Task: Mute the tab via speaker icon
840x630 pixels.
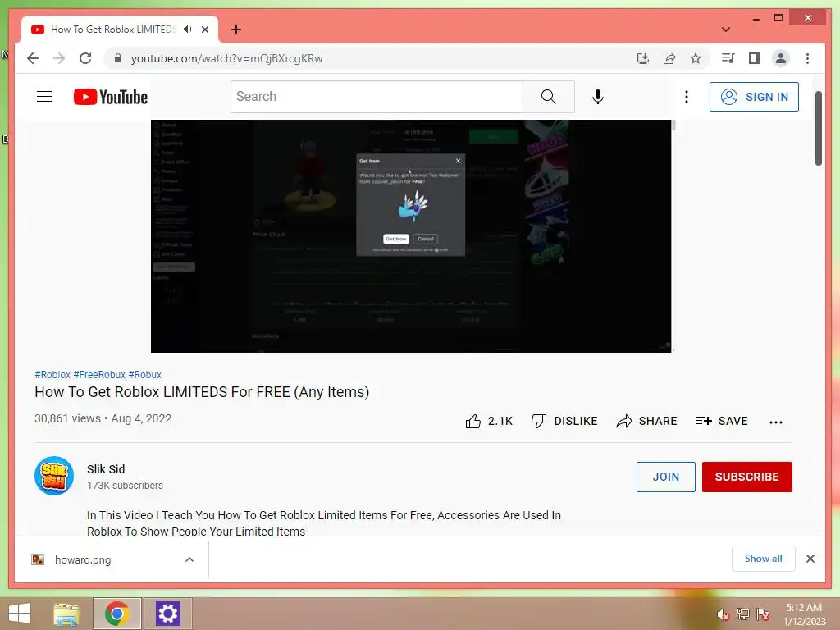Action: (188, 29)
